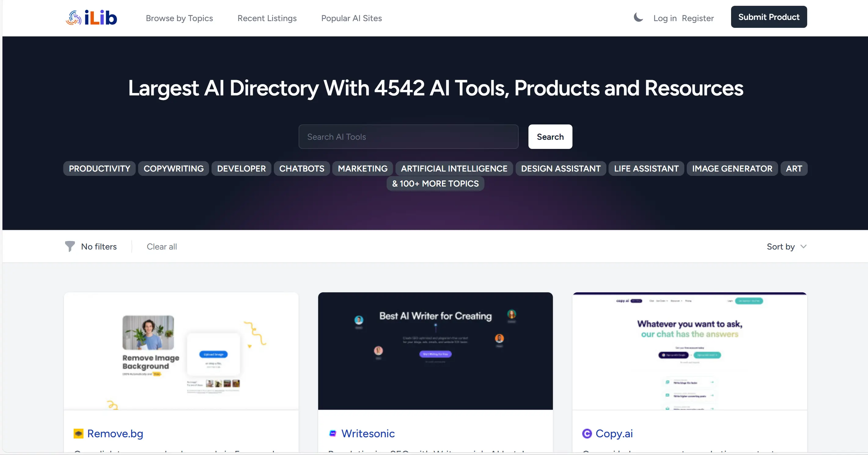Focus the Search AI Tools field
The image size is (868, 455).
(x=408, y=136)
